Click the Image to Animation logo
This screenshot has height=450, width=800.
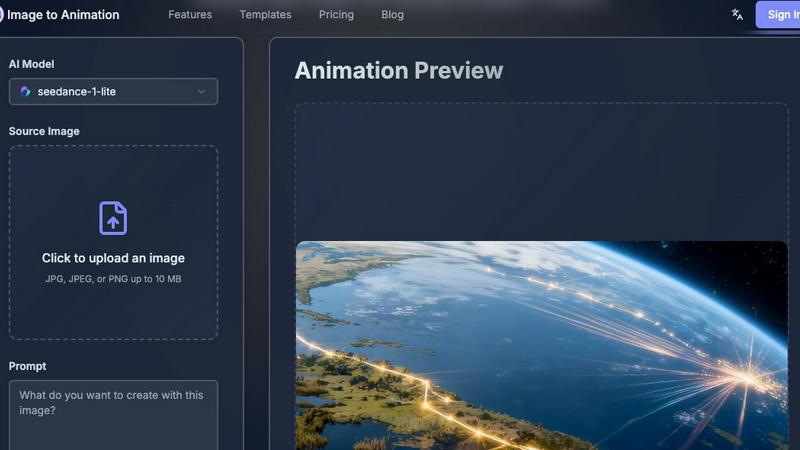(x=60, y=15)
